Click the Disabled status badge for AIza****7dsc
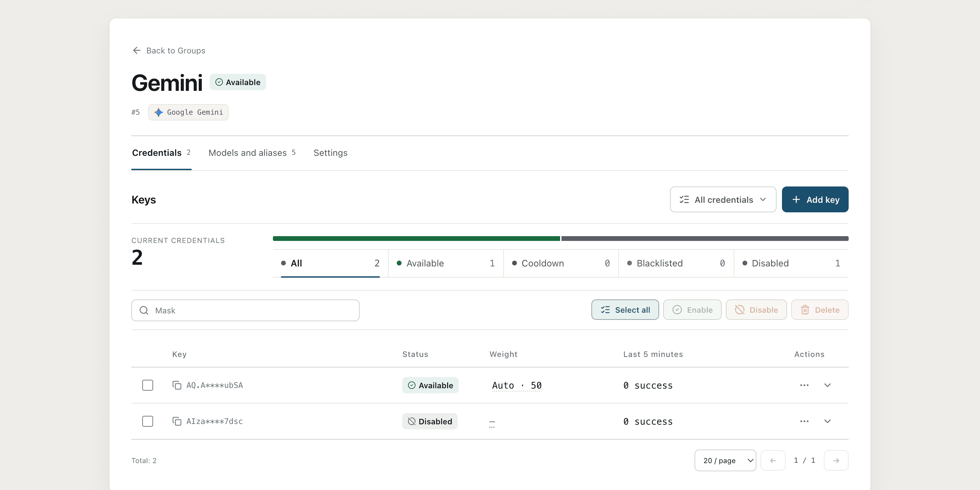Viewport: 980px width, 490px height. (430, 421)
